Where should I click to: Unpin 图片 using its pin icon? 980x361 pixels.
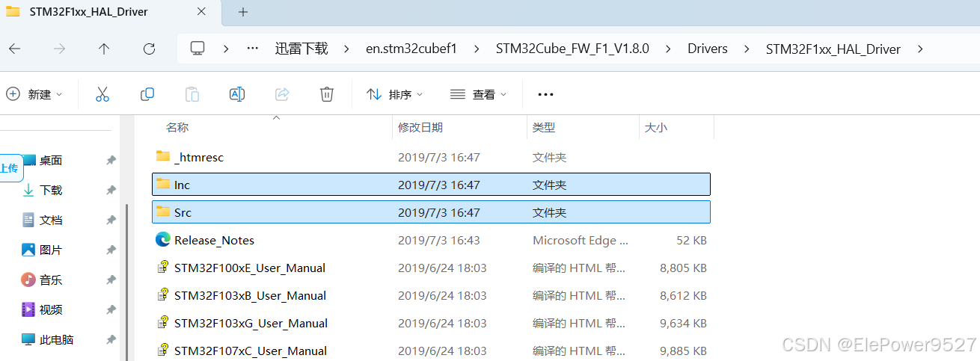[111, 250]
